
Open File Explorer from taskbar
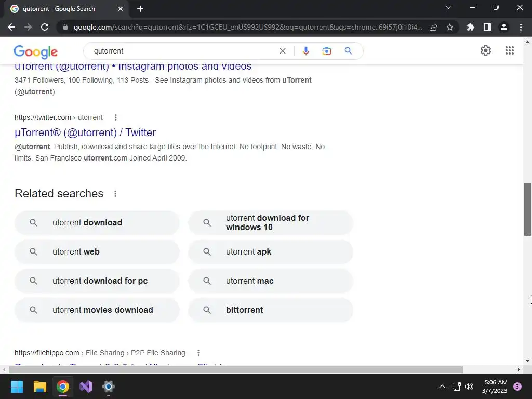39,387
